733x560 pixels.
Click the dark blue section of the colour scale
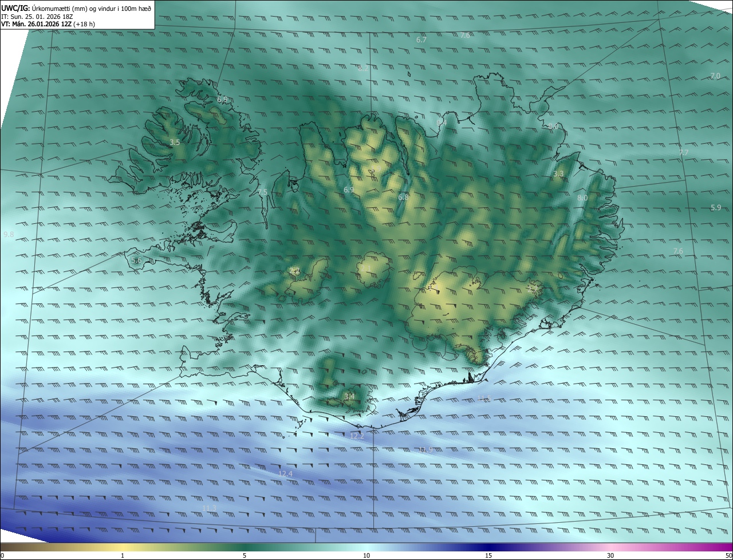[488, 547]
